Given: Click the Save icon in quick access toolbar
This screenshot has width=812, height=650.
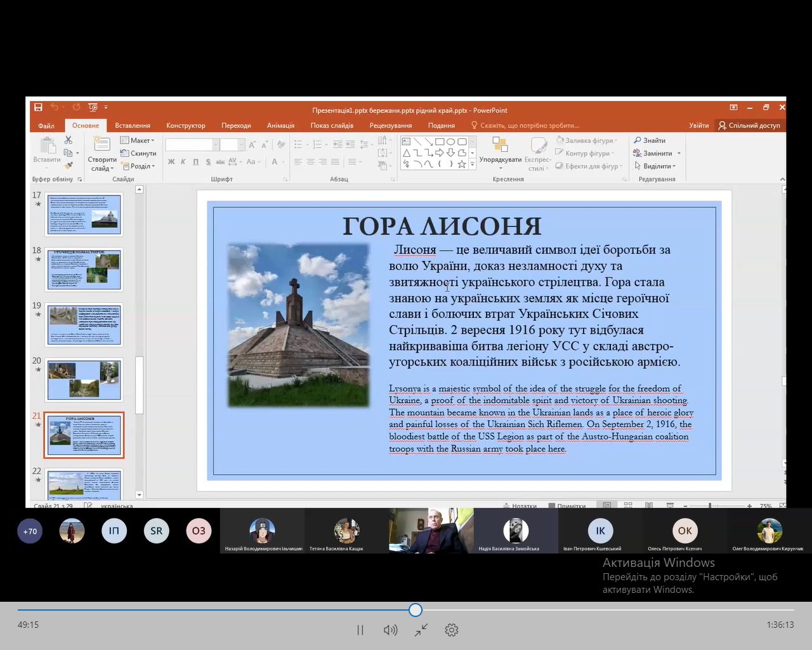Looking at the screenshot, I should (x=39, y=107).
